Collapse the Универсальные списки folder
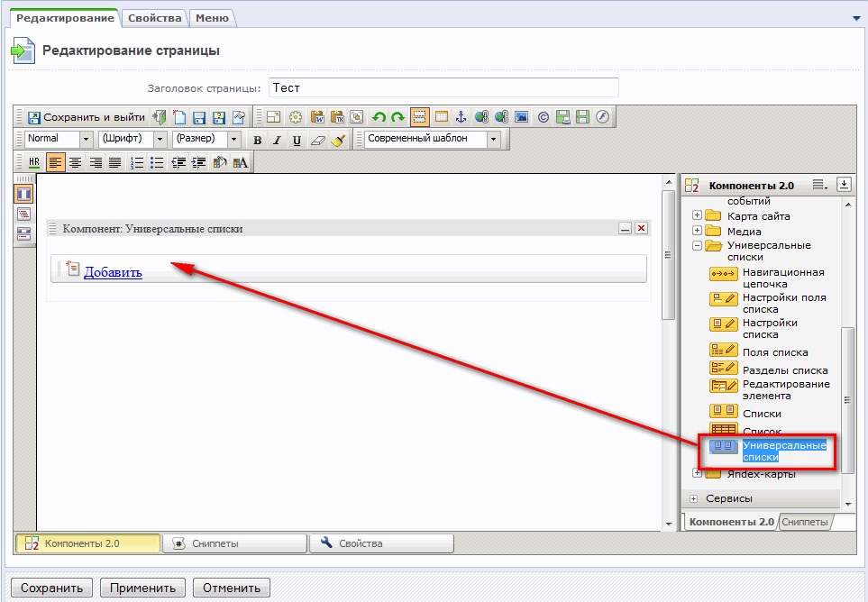This screenshot has height=602, width=868. click(x=698, y=245)
